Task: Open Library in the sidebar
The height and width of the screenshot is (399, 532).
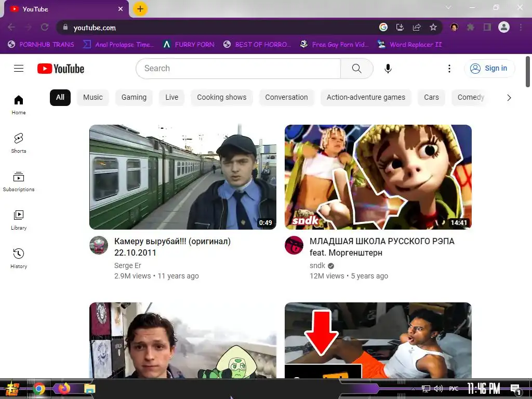Action: [19, 220]
